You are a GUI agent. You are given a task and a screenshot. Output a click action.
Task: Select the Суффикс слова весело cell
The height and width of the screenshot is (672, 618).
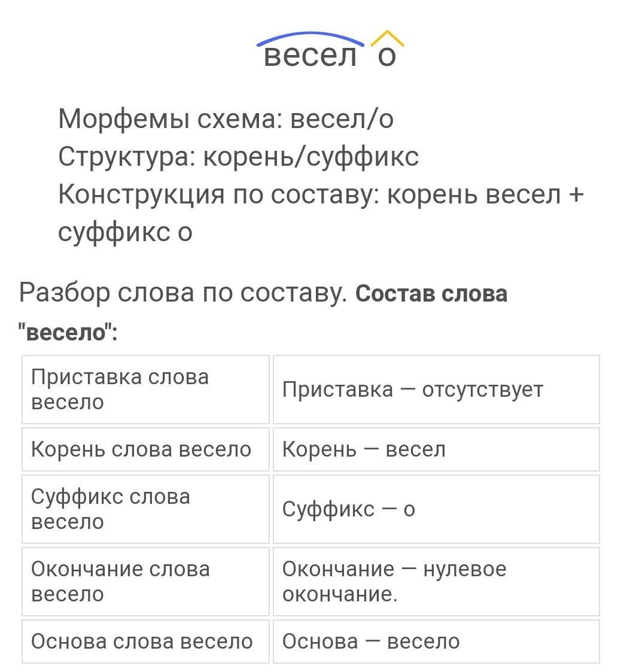pyautogui.click(x=145, y=509)
